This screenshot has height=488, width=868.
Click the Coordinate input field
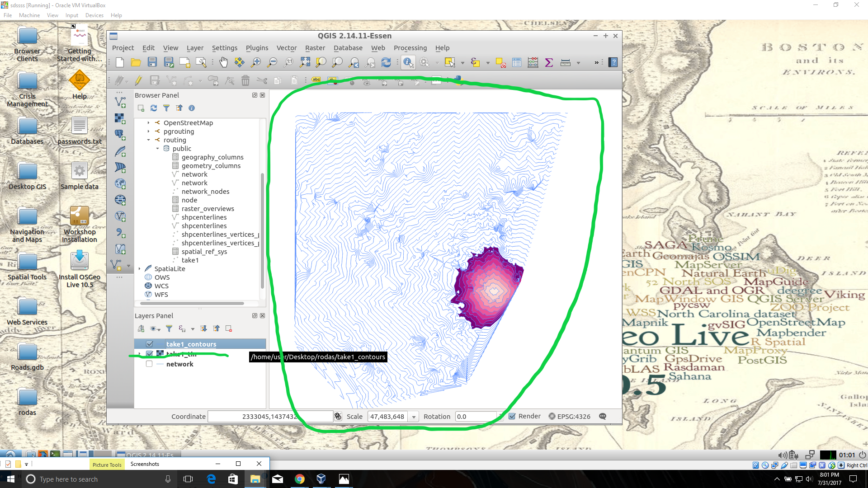click(270, 416)
